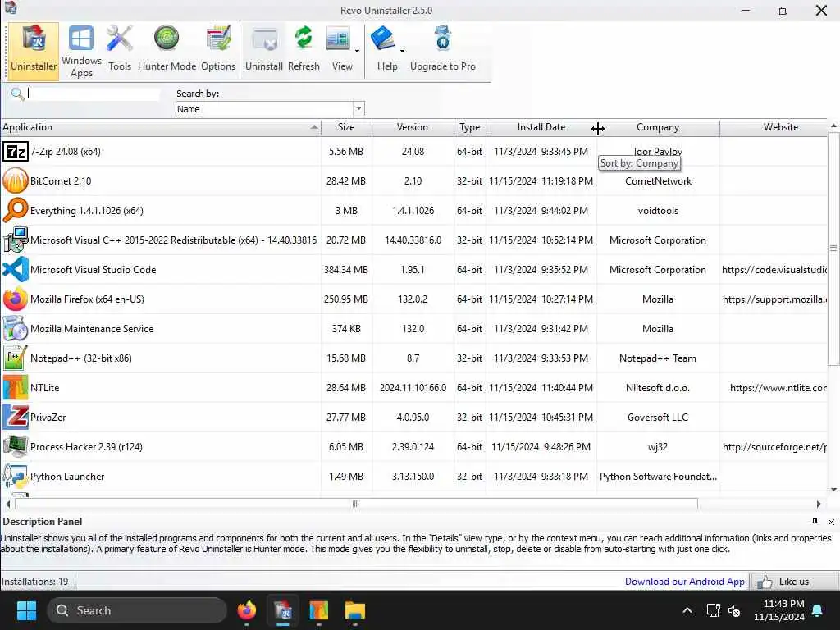
Task: Click Installations: 19 status text
Action: pyautogui.click(x=34, y=582)
